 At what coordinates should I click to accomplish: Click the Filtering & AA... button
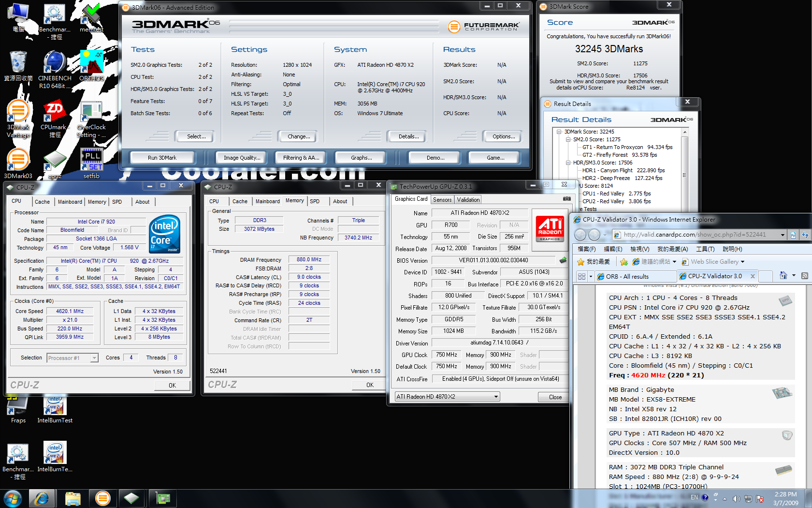tap(301, 158)
